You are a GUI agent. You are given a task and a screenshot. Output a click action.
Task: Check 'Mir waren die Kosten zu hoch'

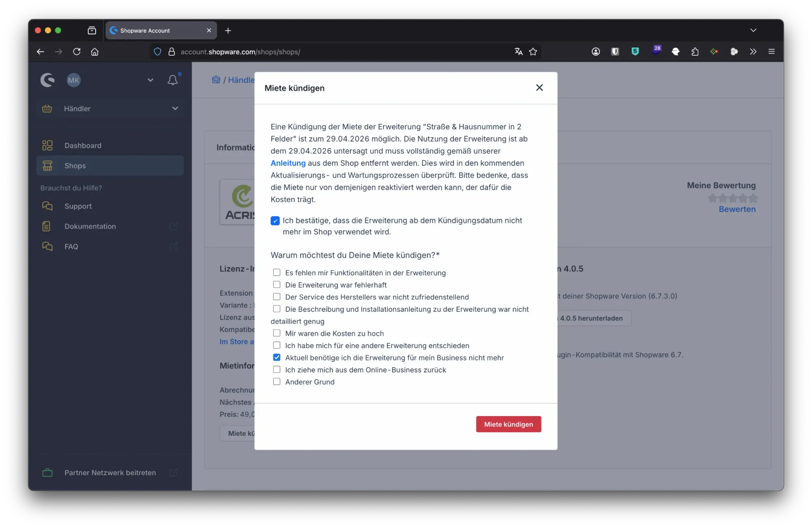[x=277, y=333]
